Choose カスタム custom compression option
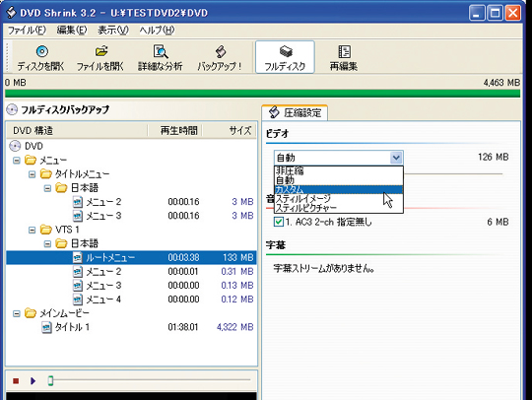 tap(339, 189)
